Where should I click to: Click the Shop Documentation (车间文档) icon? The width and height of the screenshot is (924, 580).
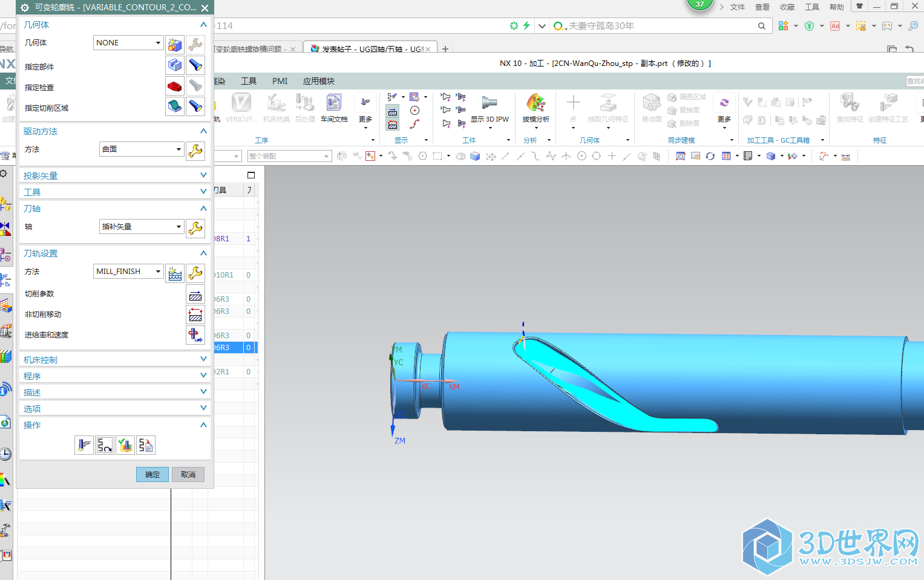[x=334, y=108]
